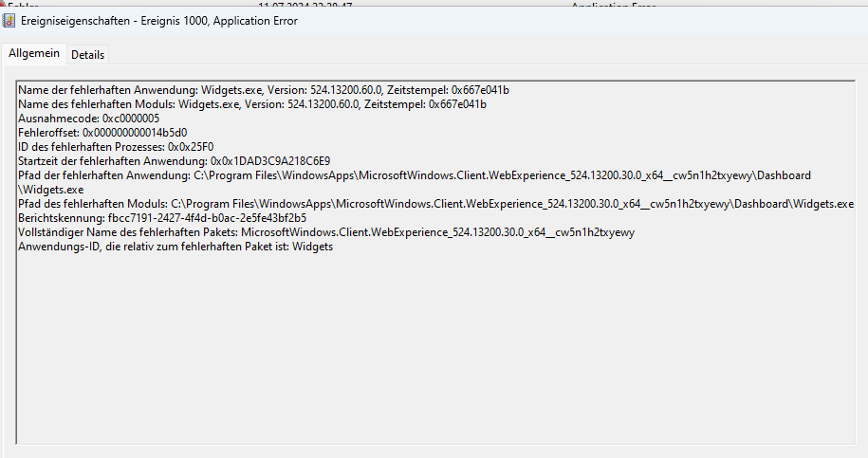
Task: Click the line 'Name des fehlerhaften Moduls'
Action: pos(252,104)
